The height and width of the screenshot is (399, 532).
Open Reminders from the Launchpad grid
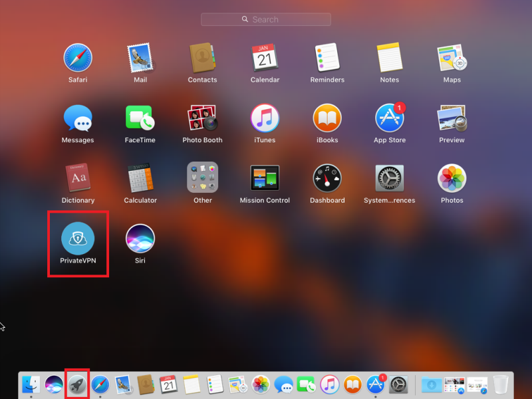tap(327, 59)
